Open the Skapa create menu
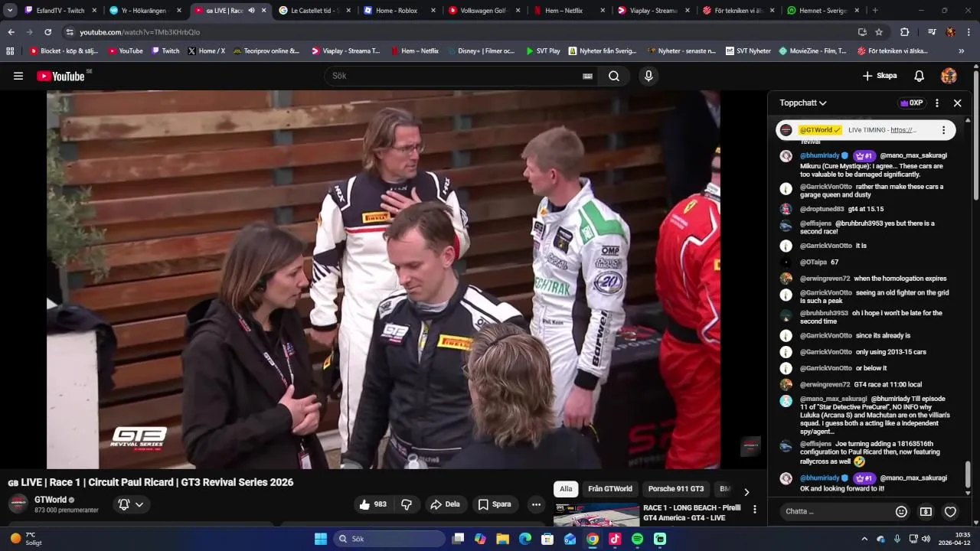The height and width of the screenshot is (551, 980). point(879,76)
